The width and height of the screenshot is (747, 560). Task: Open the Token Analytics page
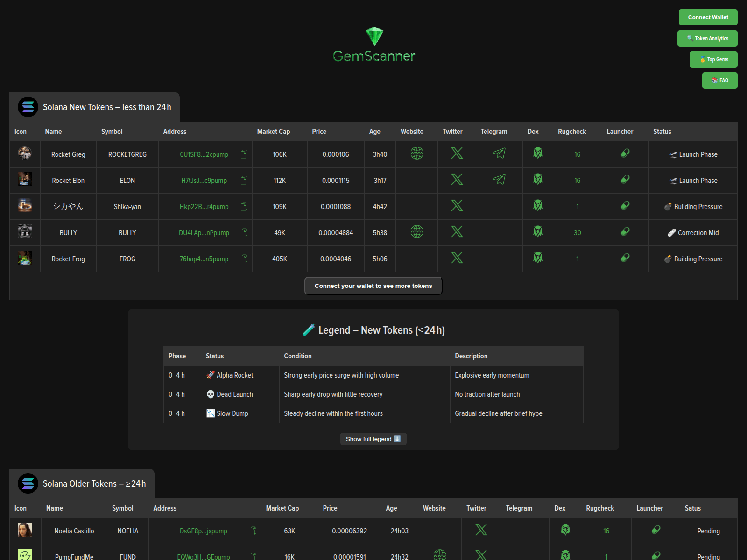pyautogui.click(x=707, y=38)
